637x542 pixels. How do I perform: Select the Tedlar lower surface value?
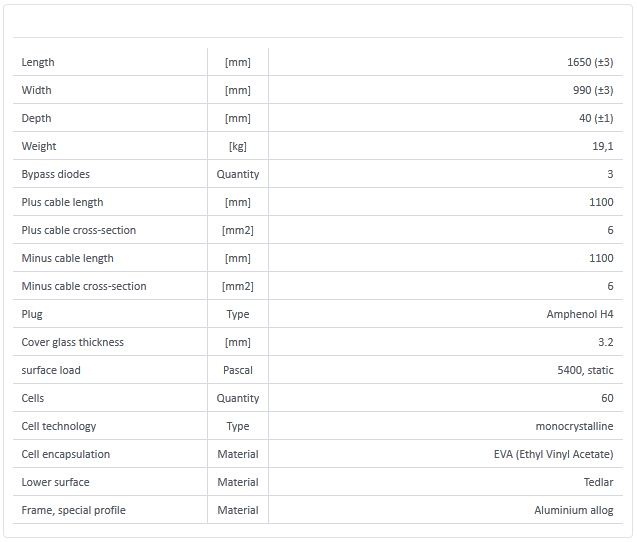point(598,482)
